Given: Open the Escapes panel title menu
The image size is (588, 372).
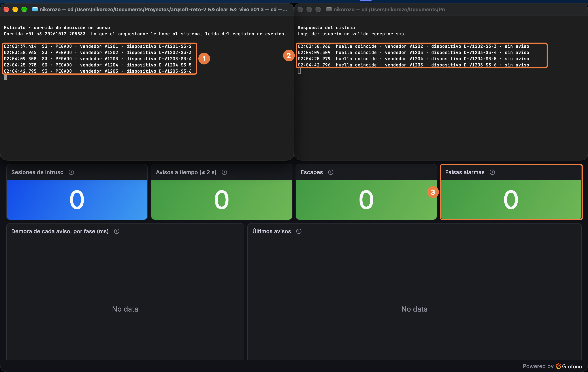Looking at the screenshot, I should click(x=311, y=172).
